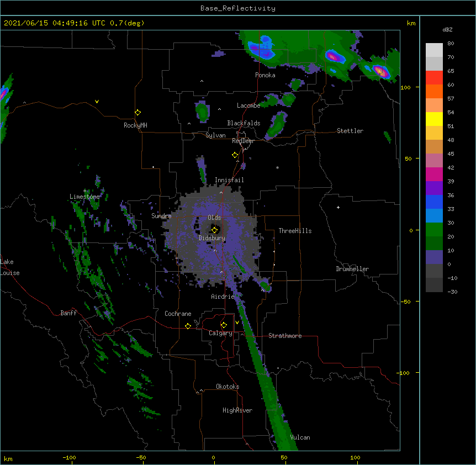Click the 80 value in the dBZ legend

(x=451, y=44)
